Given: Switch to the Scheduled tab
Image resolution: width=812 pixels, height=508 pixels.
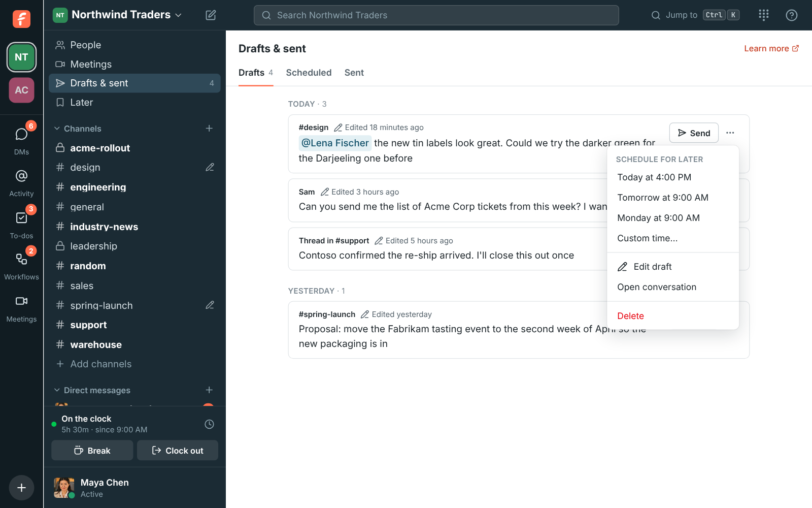Looking at the screenshot, I should point(309,73).
